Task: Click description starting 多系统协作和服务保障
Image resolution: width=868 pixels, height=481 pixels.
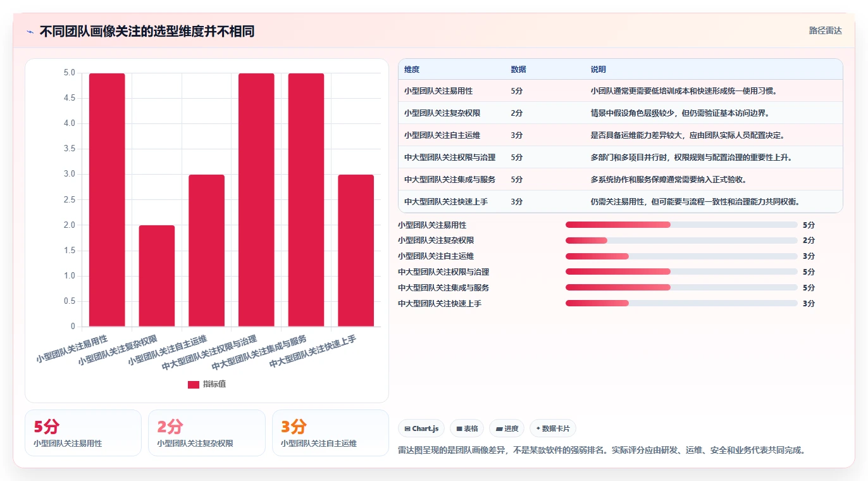Action: point(669,179)
